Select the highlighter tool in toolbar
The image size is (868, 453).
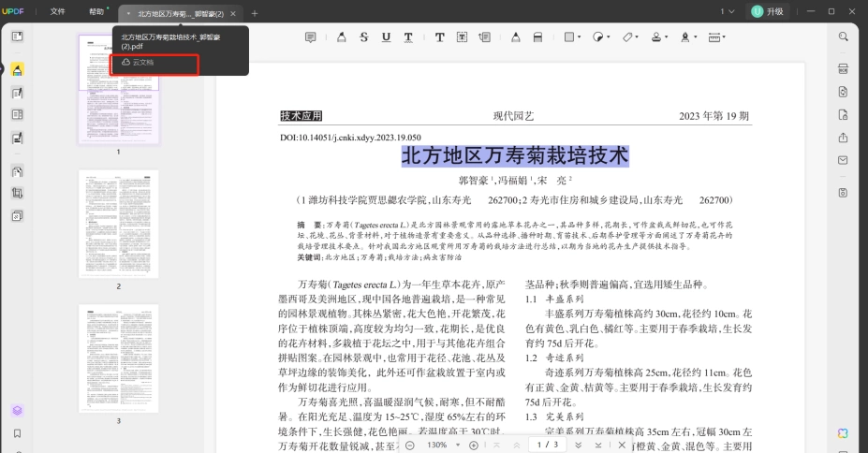click(342, 37)
